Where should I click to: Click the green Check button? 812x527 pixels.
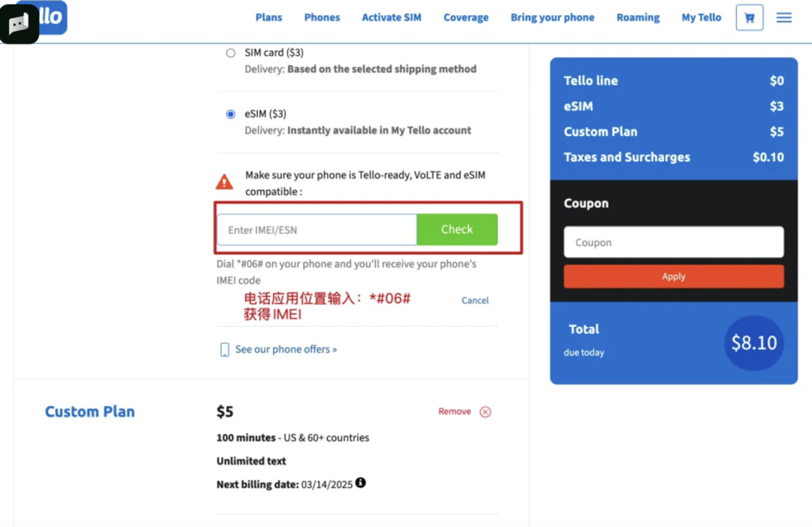pyautogui.click(x=457, y=229)
